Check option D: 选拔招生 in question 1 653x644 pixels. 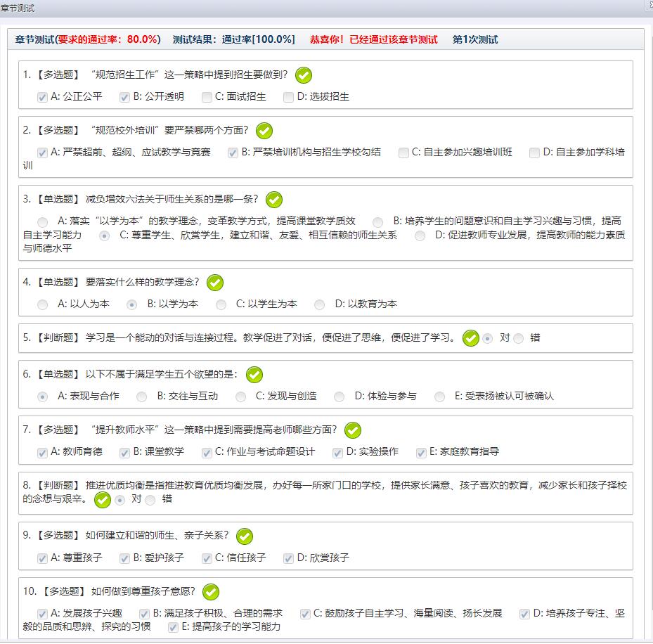tap(288, 97)
